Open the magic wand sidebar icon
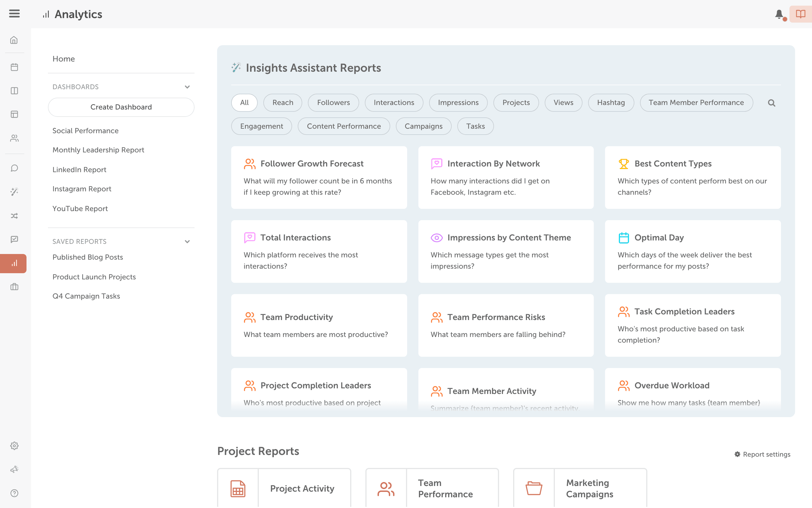 [x=14, y=192]
